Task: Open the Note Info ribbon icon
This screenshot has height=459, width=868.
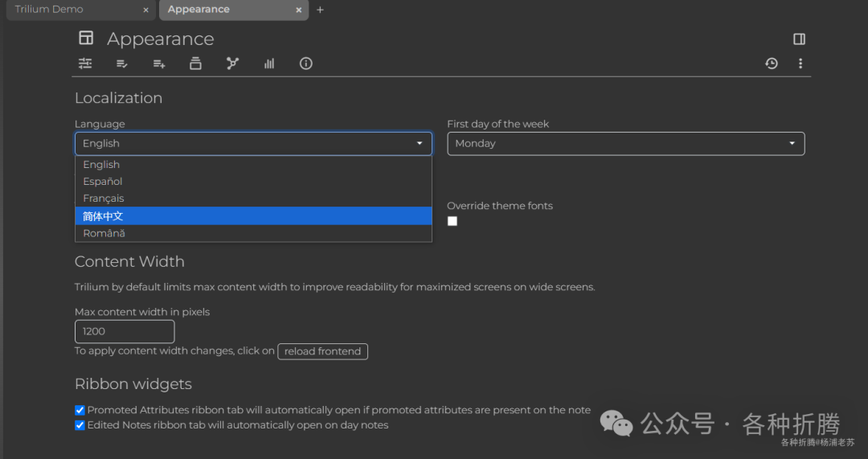Action: tap(305, 64)
